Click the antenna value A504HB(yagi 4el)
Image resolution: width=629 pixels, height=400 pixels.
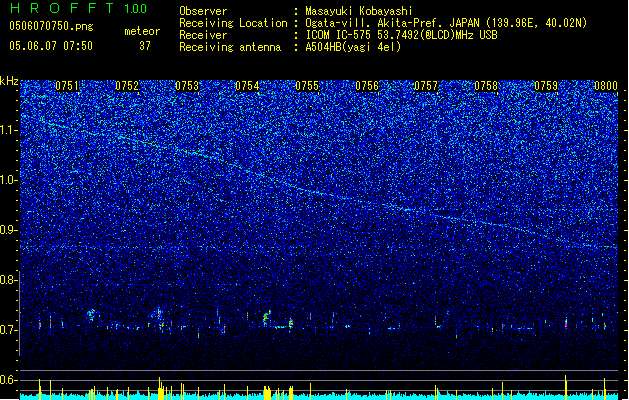[x=353, y=47]
